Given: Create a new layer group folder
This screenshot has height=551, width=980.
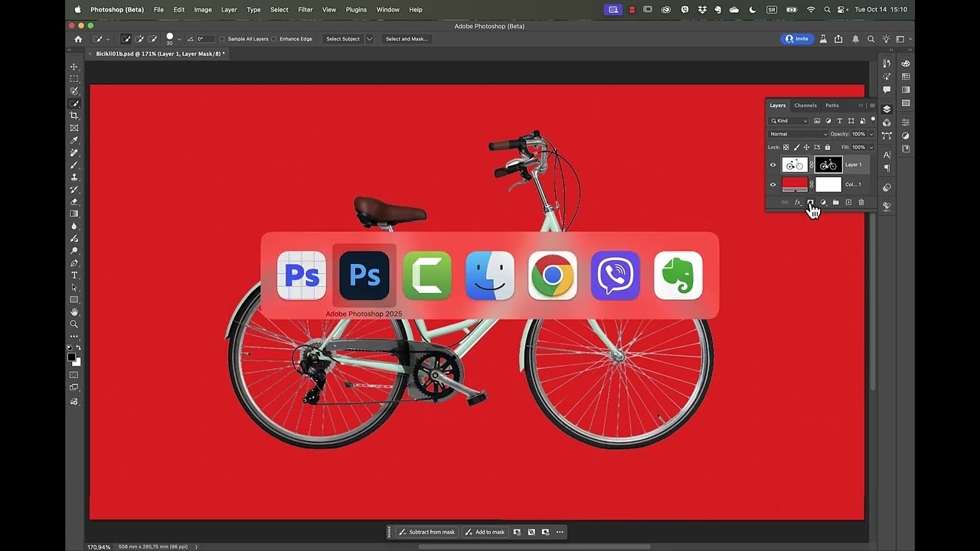Looking at the screenshot, I should coord(835,203).
